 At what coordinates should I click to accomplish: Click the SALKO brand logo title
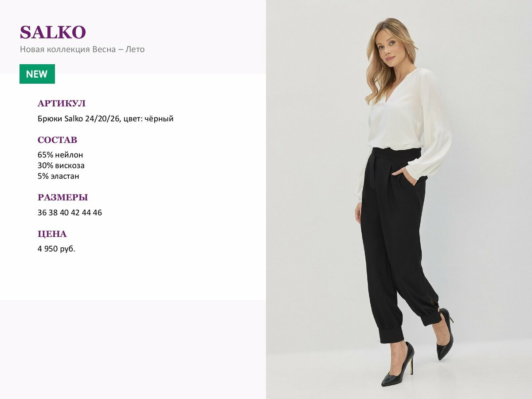click(x=53, y=32)
